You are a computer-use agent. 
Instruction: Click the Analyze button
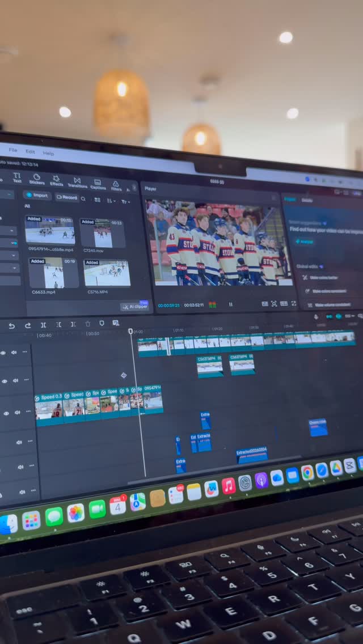tap(305, 241)
